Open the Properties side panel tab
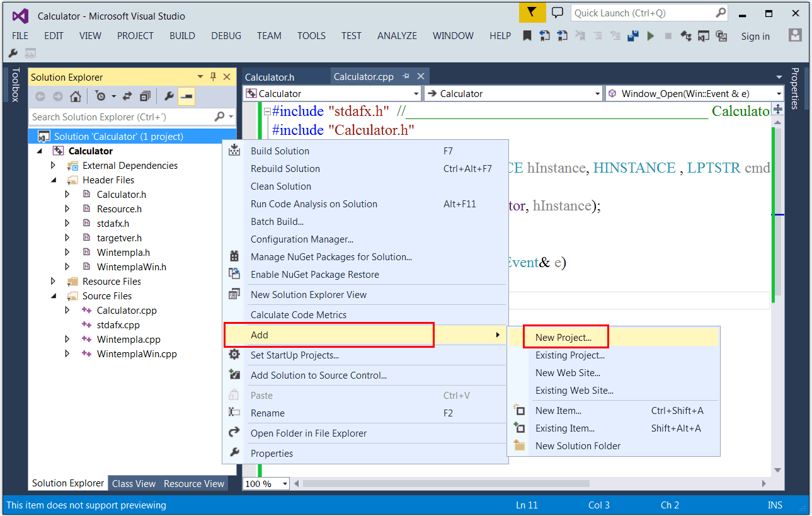 coord(795,88)
